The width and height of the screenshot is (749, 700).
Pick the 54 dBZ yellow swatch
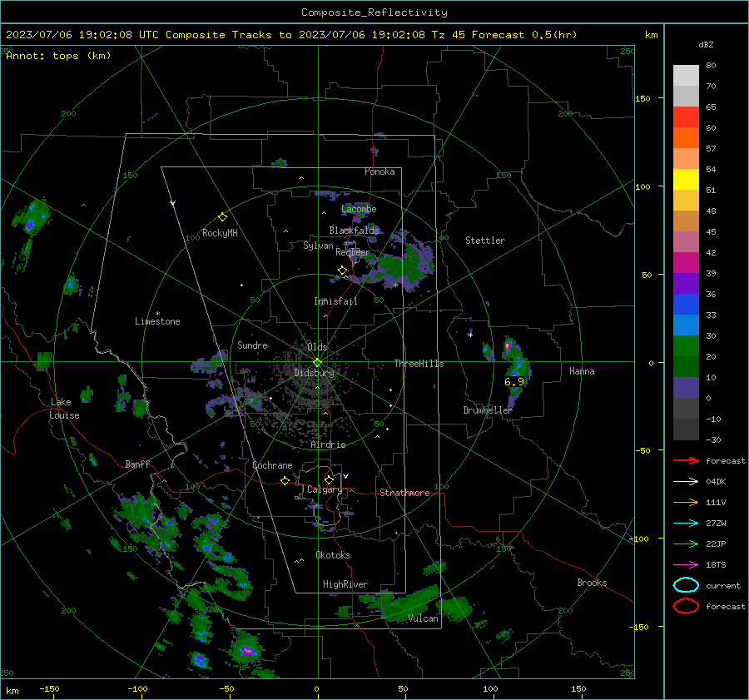686,179
